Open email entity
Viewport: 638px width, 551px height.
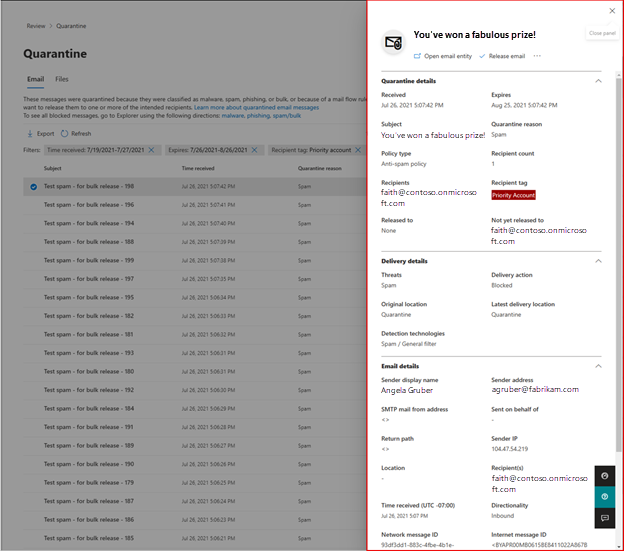(x=443, y=56)
